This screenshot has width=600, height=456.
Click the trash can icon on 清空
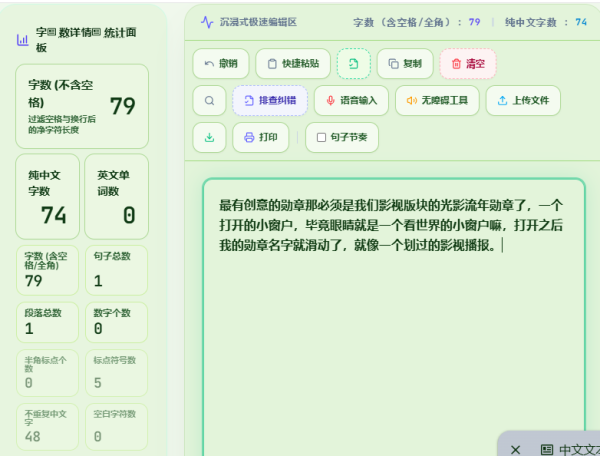[x=456, y=64]
